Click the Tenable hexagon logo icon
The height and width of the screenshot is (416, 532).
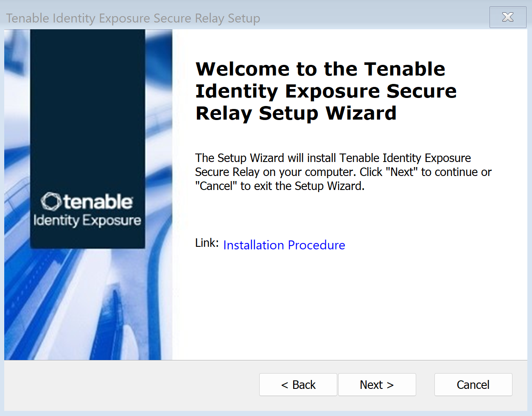(x=51, y=202)
